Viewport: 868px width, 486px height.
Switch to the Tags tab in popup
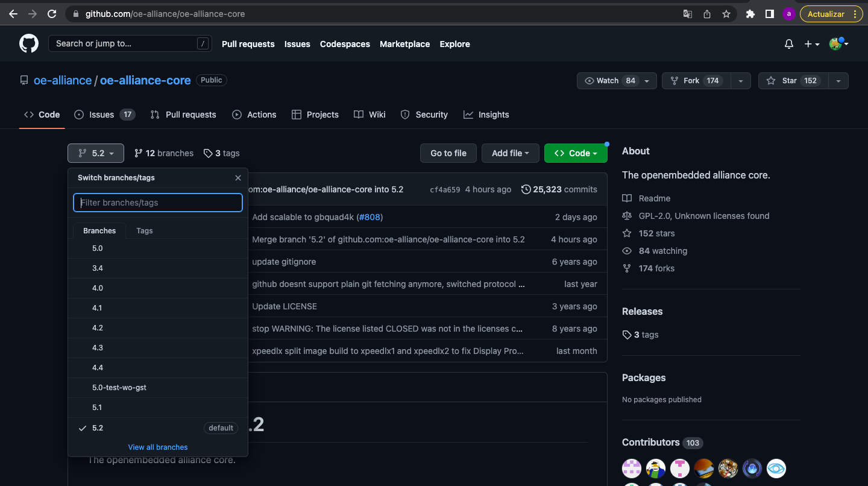click(x=145, y=230)
